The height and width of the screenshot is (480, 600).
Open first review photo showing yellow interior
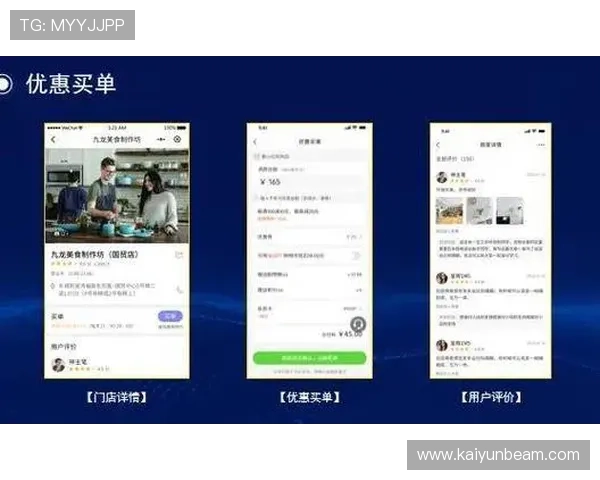[x=449, y=211]
